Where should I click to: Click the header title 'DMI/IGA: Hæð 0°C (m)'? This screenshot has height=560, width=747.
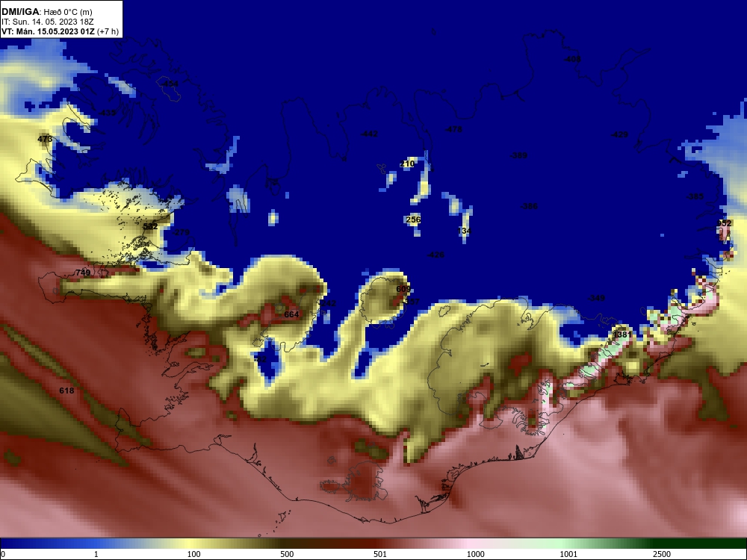tap(46, 11)
